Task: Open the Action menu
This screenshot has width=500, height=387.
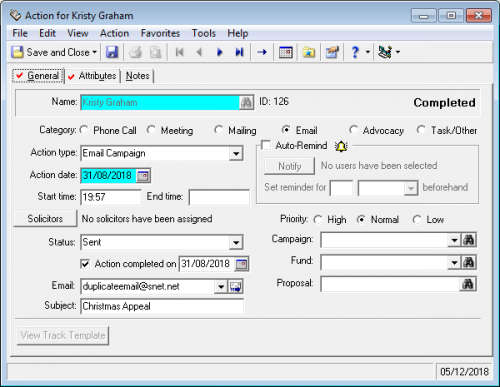Action: (x=114, y=33)
